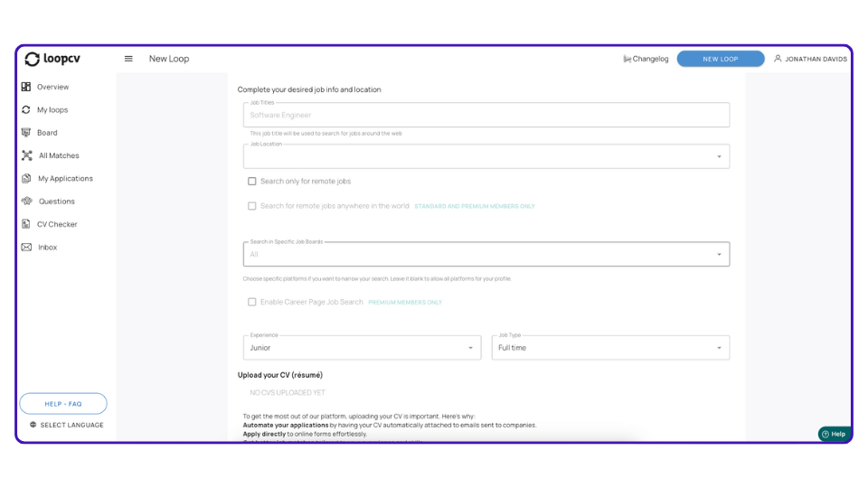Expand the Job Location dropdown arrow
The height and width of the screenshot is (488, 868).
point(719,156)
